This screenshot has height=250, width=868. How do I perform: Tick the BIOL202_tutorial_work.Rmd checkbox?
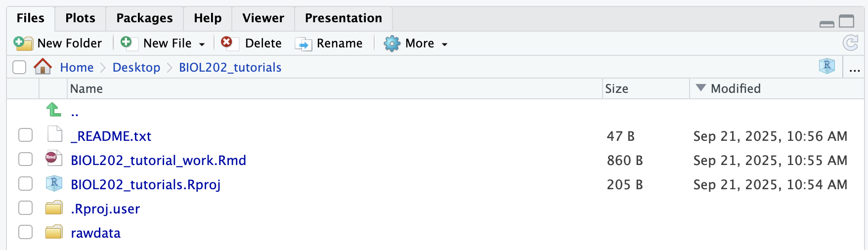[25, 160]
